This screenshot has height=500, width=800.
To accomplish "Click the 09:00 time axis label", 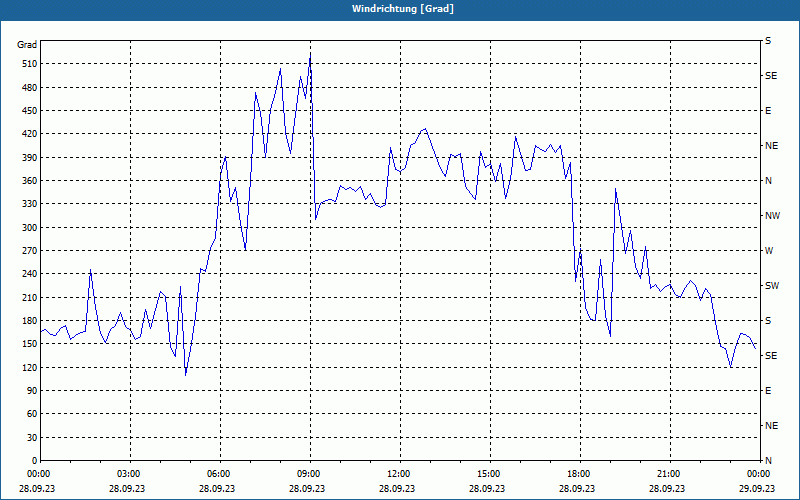I will 309,474.
